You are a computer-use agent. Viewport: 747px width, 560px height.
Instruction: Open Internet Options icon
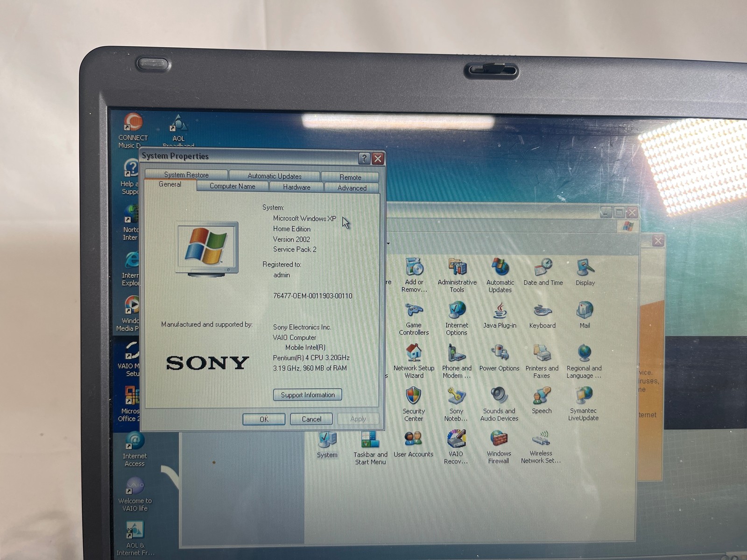457,318
